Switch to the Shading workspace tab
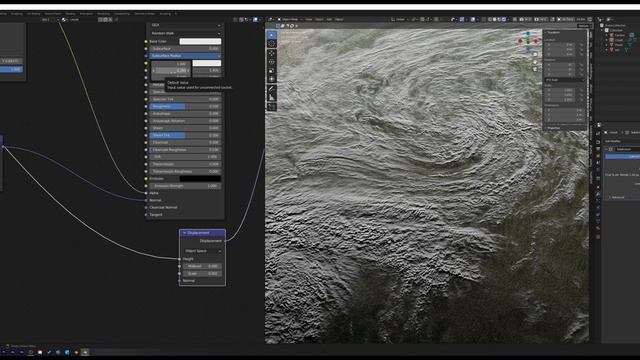 coord(70,13)
